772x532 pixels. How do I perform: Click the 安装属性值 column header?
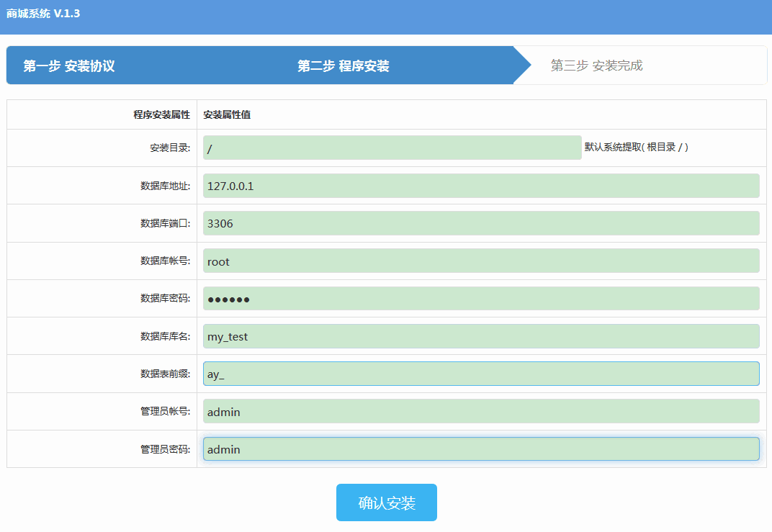tap(227, 114)
